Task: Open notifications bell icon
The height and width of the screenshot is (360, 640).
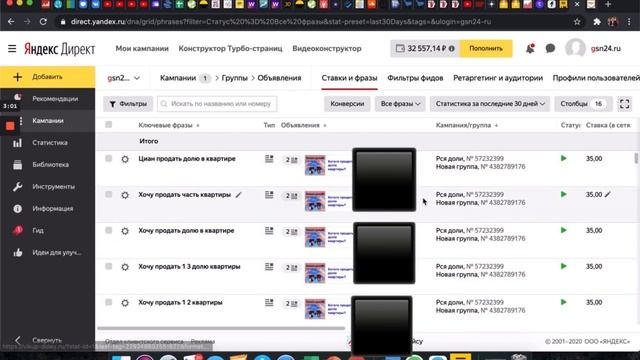Action: (530, 49)
